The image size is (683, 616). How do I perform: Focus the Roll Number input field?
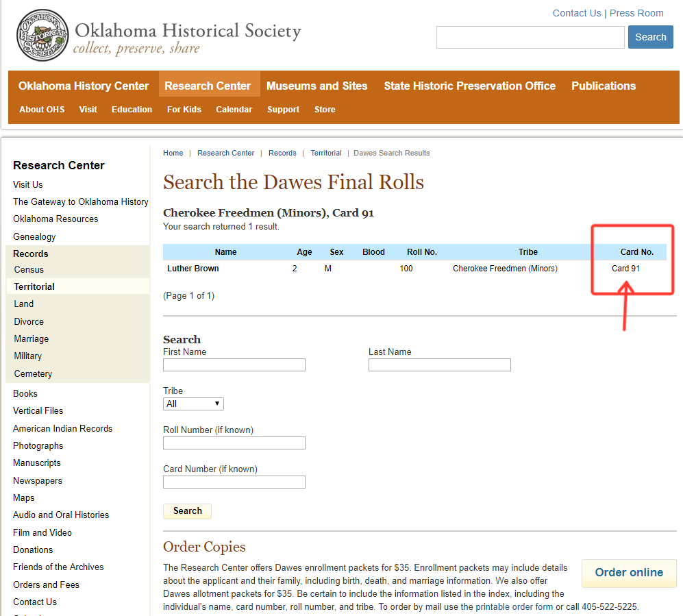pos(234,443)
